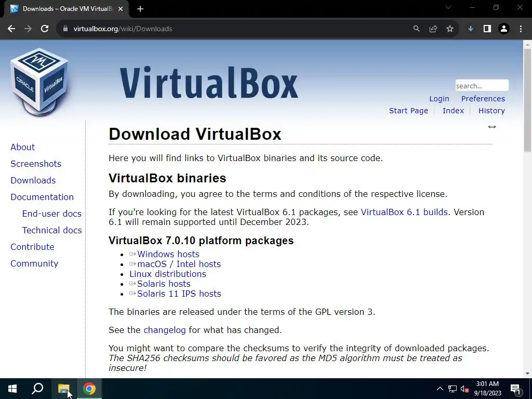Open Screenshots in the sidebar
The image size is (532, 399).
[36, 164]
